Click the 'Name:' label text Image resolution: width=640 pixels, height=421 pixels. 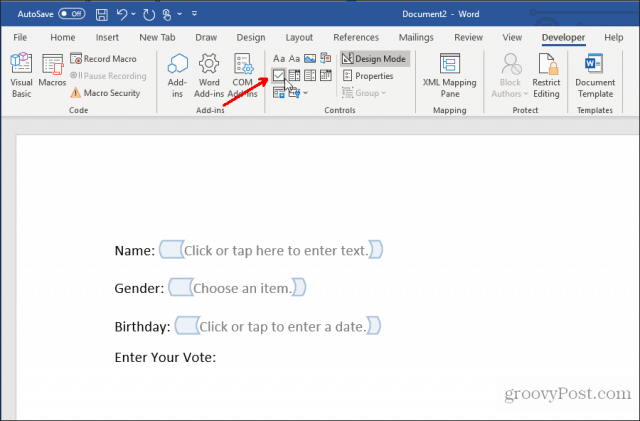tap(135, 250)
